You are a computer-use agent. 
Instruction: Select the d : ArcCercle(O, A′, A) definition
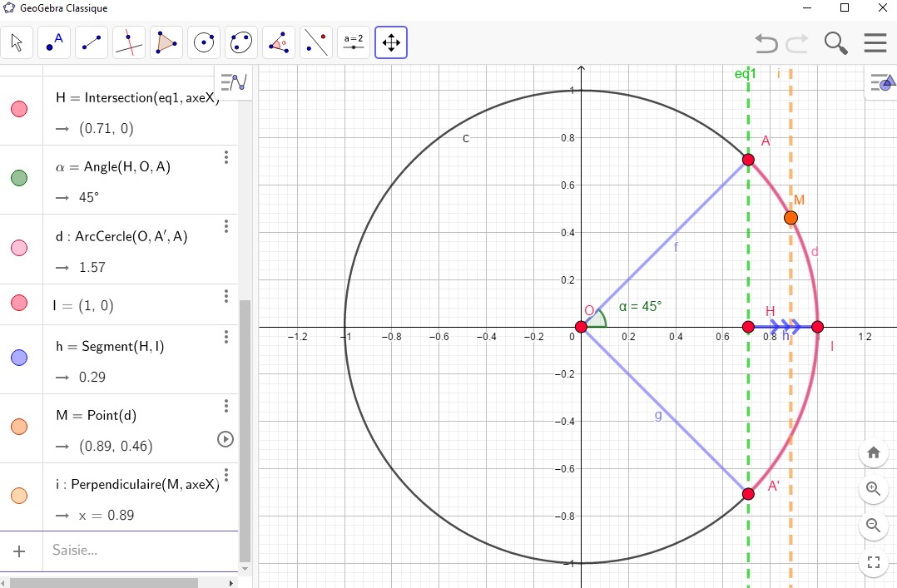[x=121, y=236]
